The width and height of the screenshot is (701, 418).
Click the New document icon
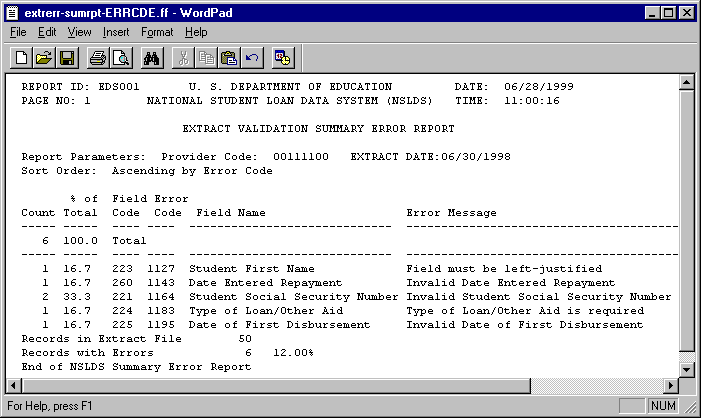click(21, 58)
